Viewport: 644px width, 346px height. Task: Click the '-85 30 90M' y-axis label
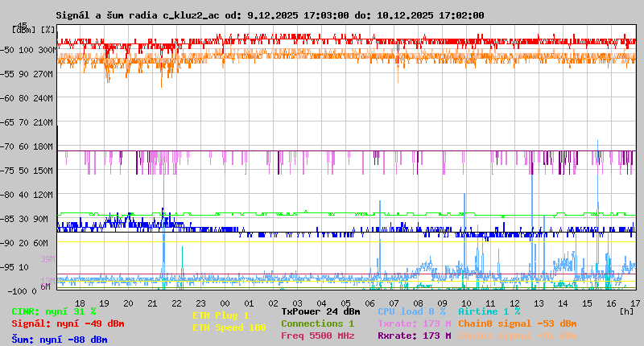24,219
